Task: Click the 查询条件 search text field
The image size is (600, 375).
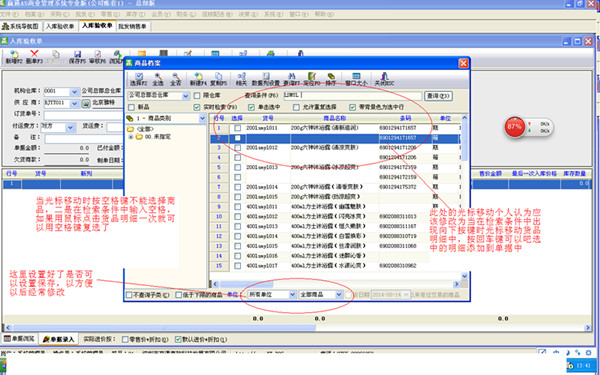Action: point(352,95)
